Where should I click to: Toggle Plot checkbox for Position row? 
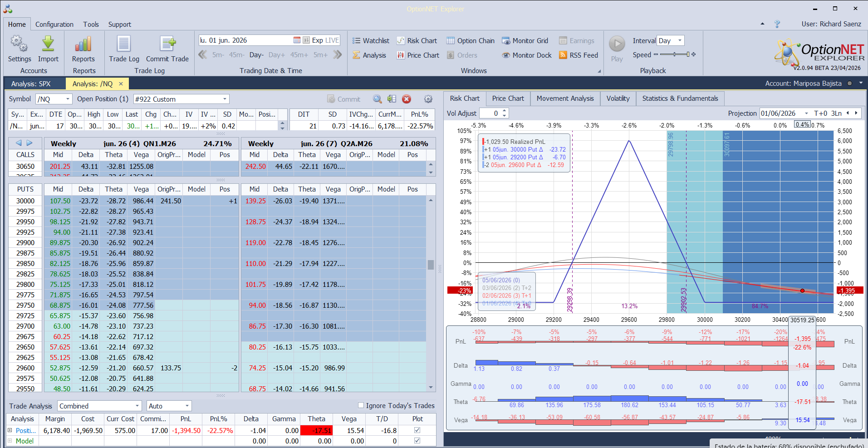click(417, 430)
